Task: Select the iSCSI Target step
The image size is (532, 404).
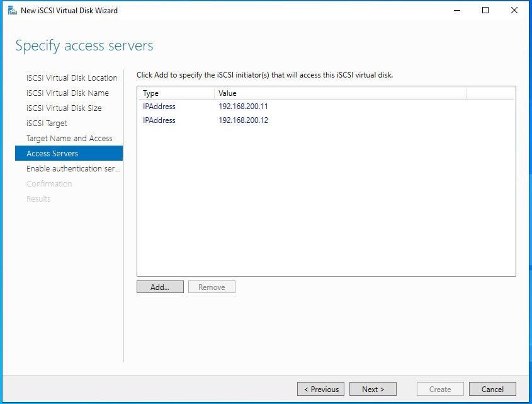Action: click(x=47, y=123)
